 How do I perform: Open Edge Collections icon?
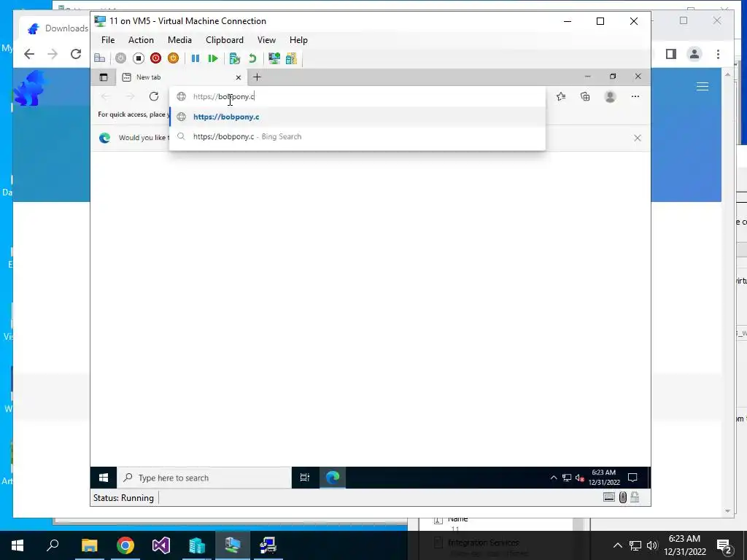tap(585, 97)
